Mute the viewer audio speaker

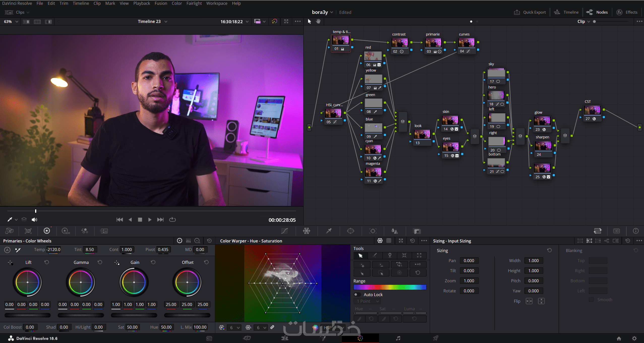pos(34,220)
